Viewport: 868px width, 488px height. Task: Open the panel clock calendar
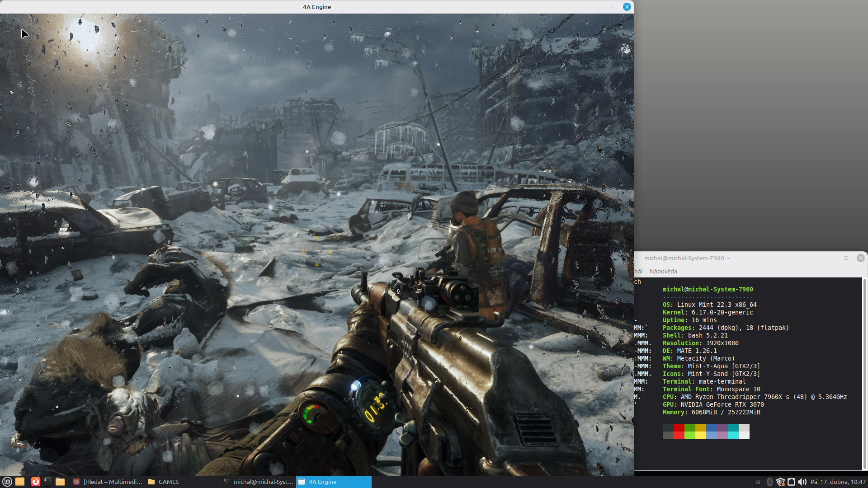(x=838, y=482)
